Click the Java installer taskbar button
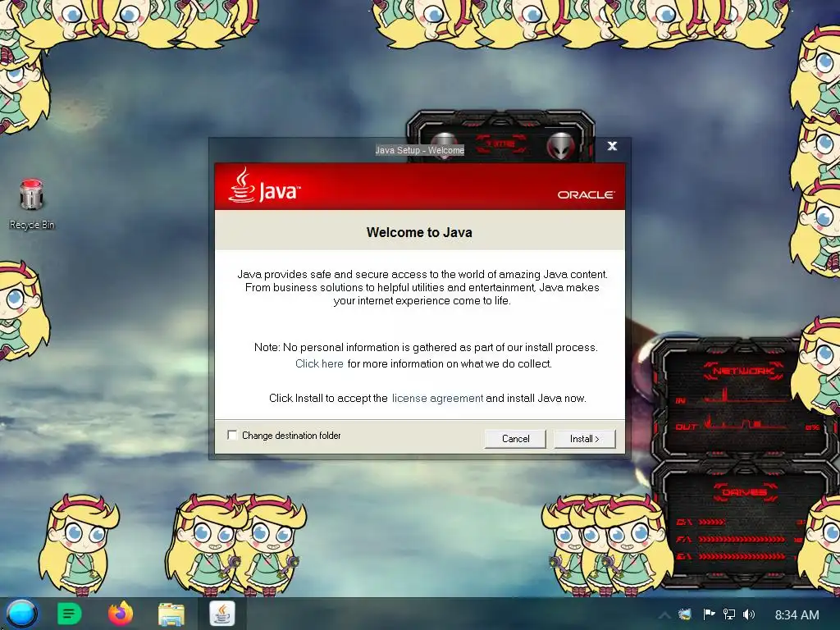 [222, 614]
